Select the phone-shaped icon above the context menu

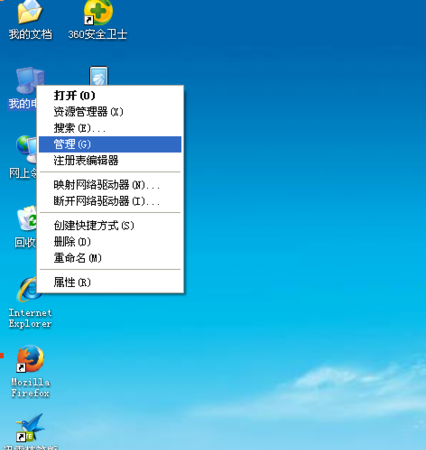(99, 76)
